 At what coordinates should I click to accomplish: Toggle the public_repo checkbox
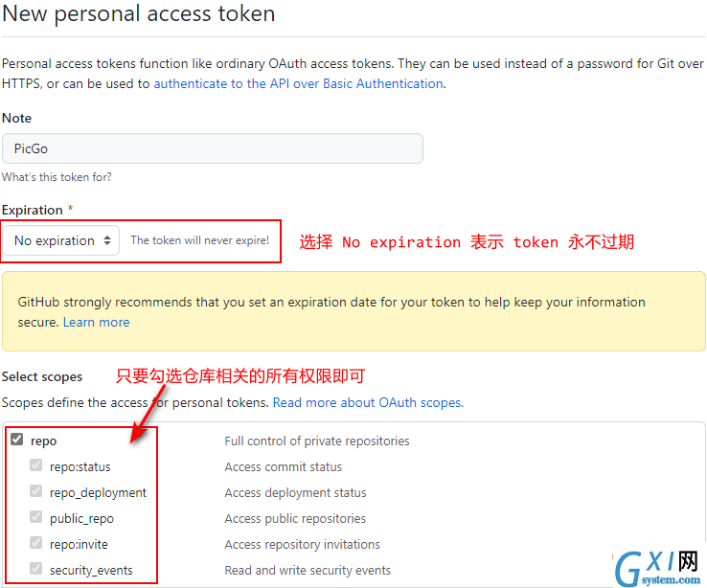click(36, 516)
